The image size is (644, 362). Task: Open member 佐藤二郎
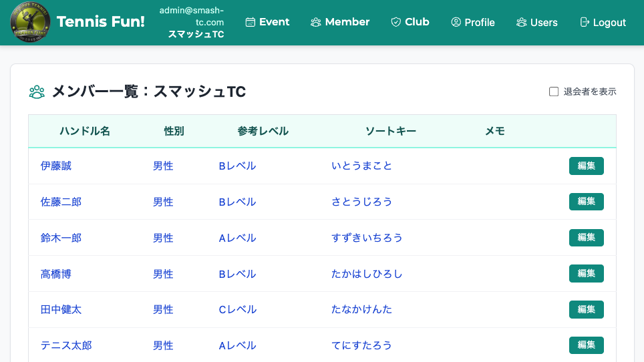point(61,202)
